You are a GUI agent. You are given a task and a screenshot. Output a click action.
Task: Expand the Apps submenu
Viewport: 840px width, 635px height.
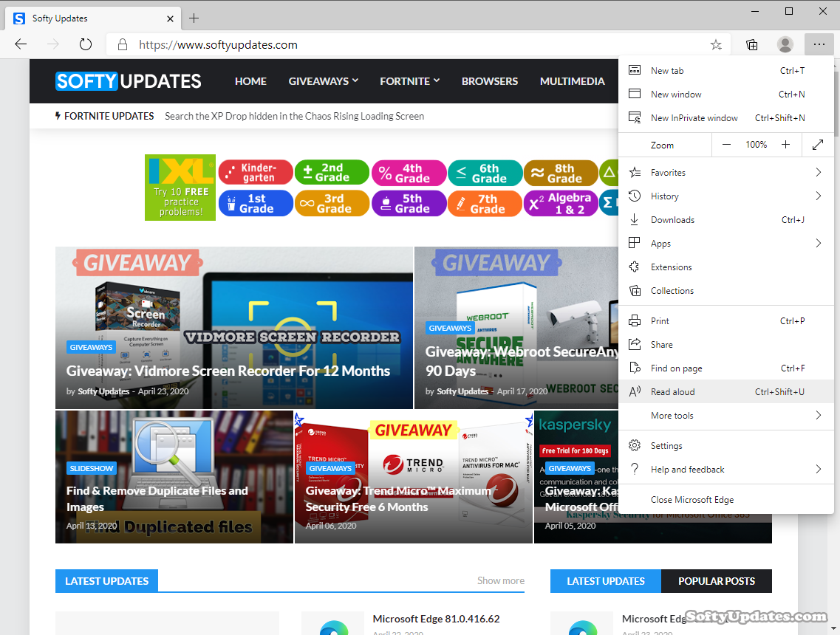point(726,243)
